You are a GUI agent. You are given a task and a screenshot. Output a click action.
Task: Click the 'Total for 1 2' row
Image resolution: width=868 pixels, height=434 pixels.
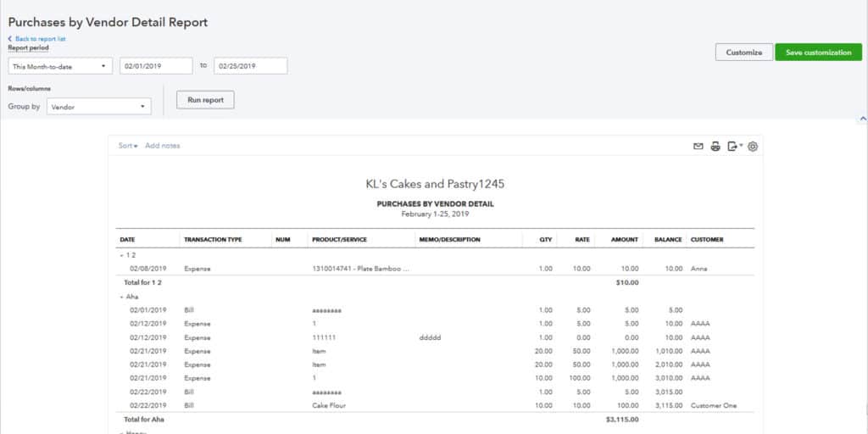pos(435,282)
